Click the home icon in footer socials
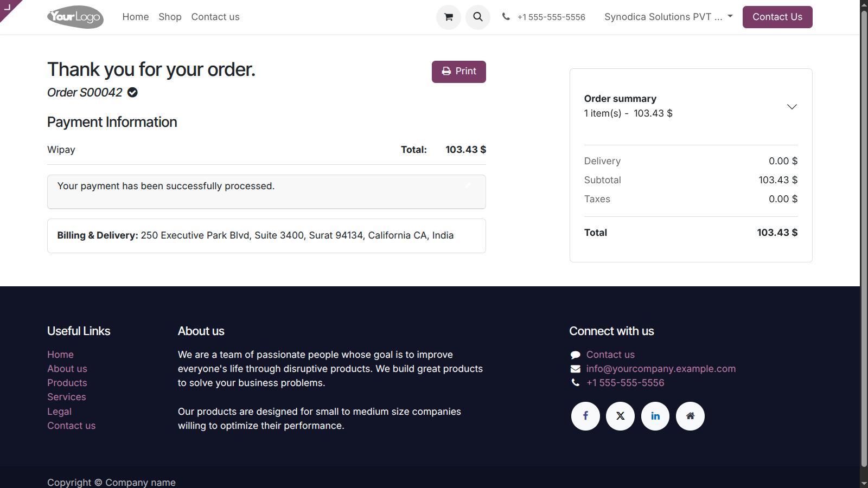Image resolution: width=868 pixels, height=488 pixels. pyautogui.click(x=690, y=416)
